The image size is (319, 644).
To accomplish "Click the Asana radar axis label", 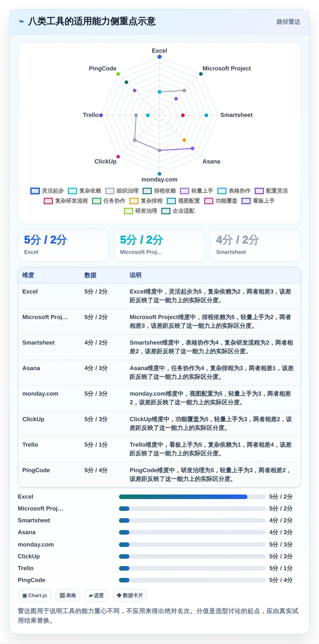I will [211, 162].
